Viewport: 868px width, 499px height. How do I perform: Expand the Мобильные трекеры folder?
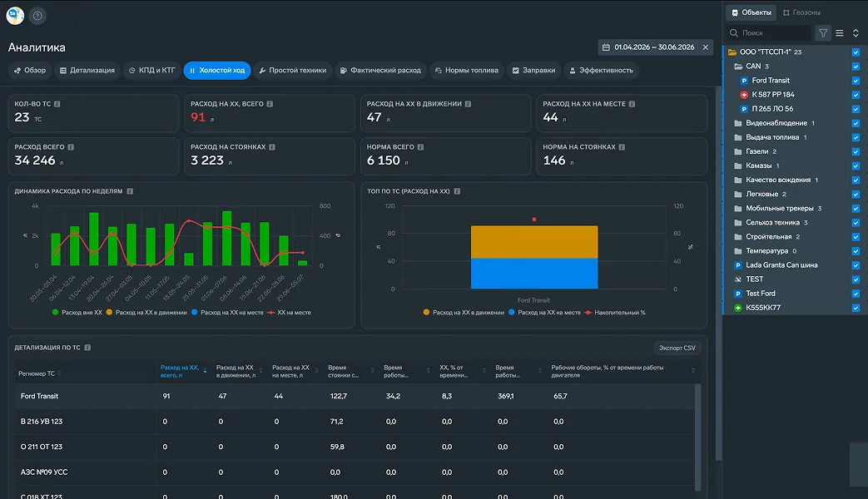tap(738, 209)
